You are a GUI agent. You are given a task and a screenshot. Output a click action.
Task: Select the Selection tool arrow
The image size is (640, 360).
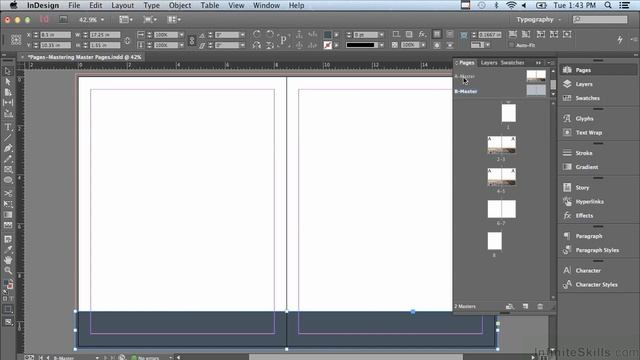point(8,71)
